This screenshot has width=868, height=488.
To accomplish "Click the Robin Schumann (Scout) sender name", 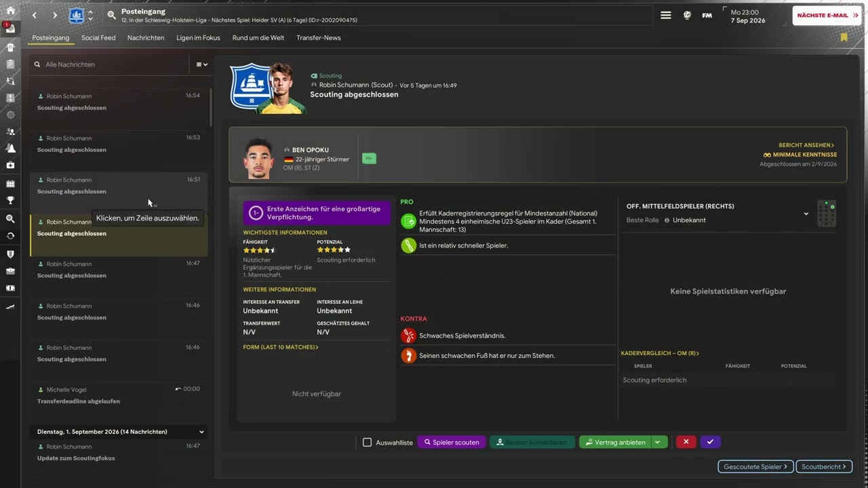I will pos(355,85).
